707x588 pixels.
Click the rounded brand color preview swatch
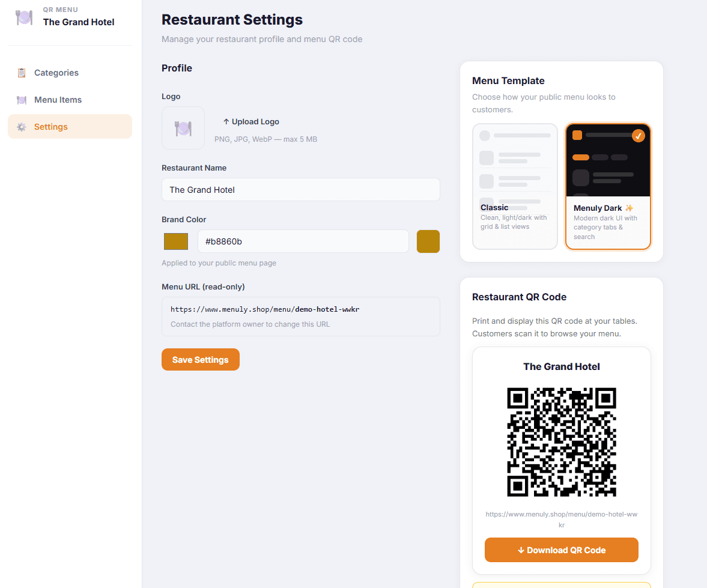point(428,241)
